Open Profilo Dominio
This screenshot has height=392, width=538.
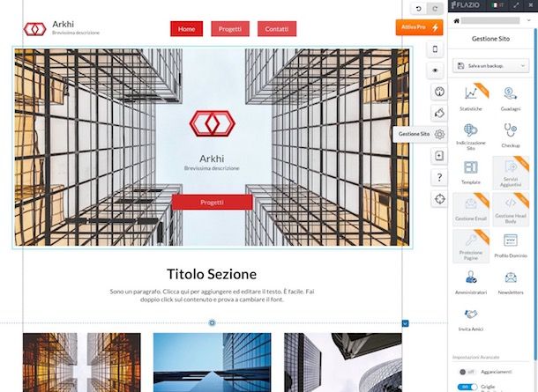coord(511,246)
